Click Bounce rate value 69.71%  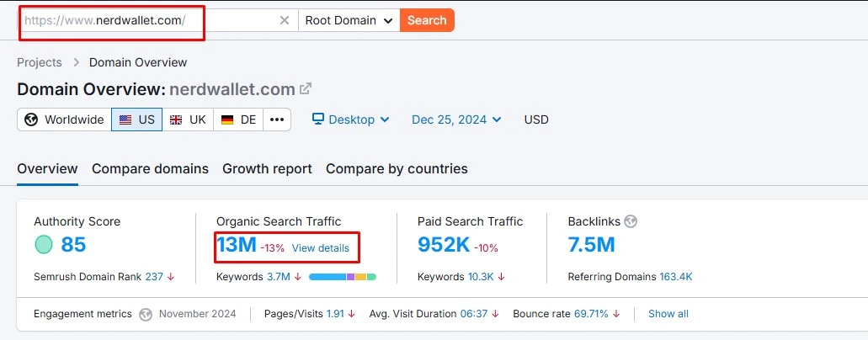[x=592, y=314]
